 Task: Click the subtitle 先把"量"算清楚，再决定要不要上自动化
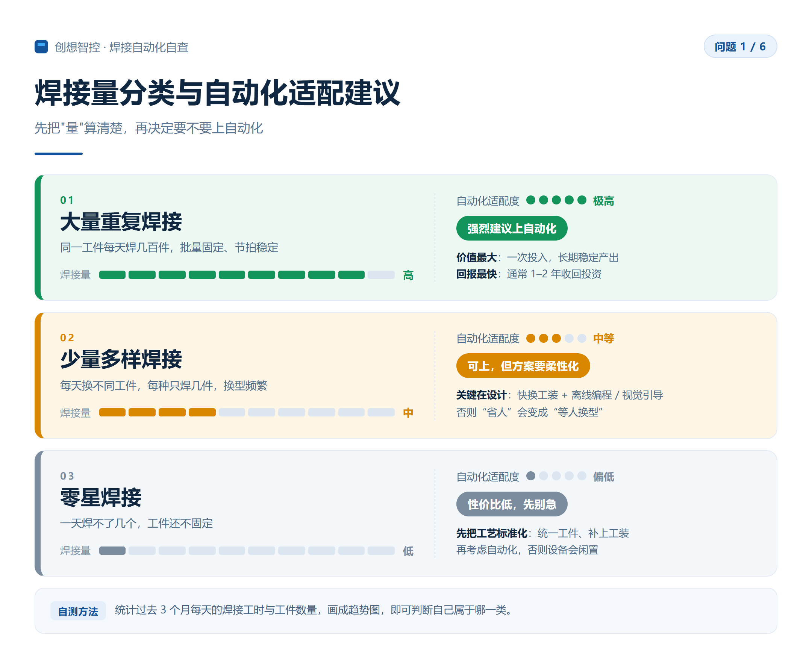(x=148, y=128)
